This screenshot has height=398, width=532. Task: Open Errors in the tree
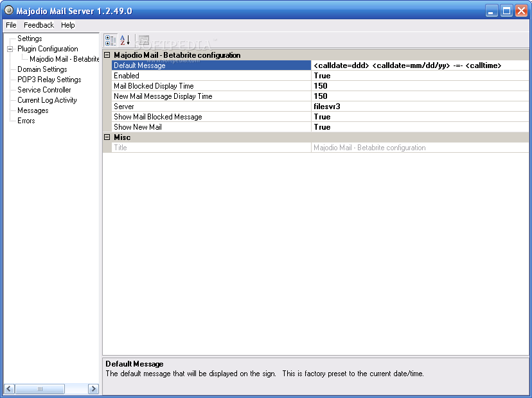(26, 121)
